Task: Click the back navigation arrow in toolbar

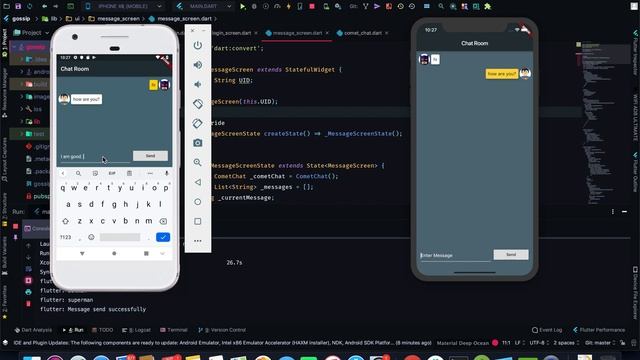Action: point(44,7)
